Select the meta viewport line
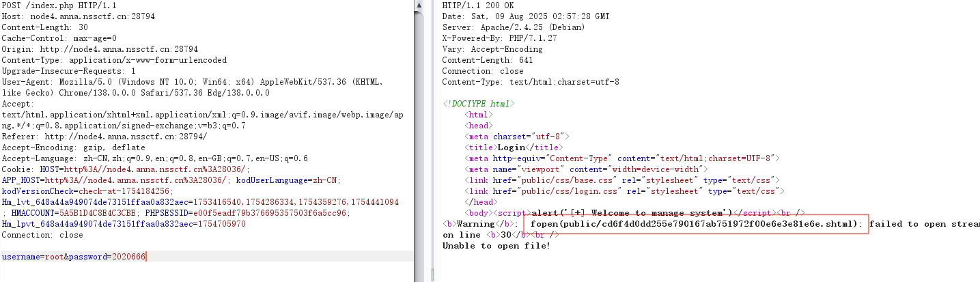 586,169
